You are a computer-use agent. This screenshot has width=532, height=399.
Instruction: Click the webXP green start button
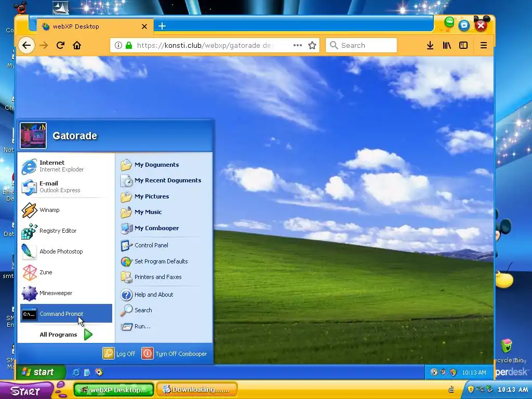pyautogui.click(x=41, y=372)
